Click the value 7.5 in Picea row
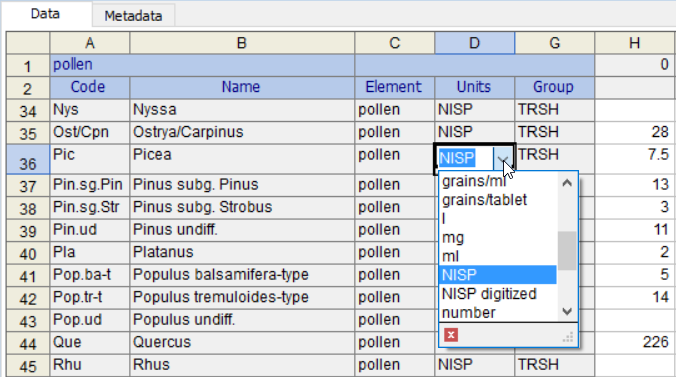The height and width of the screenshot is (377, 676). pos(635,159)
